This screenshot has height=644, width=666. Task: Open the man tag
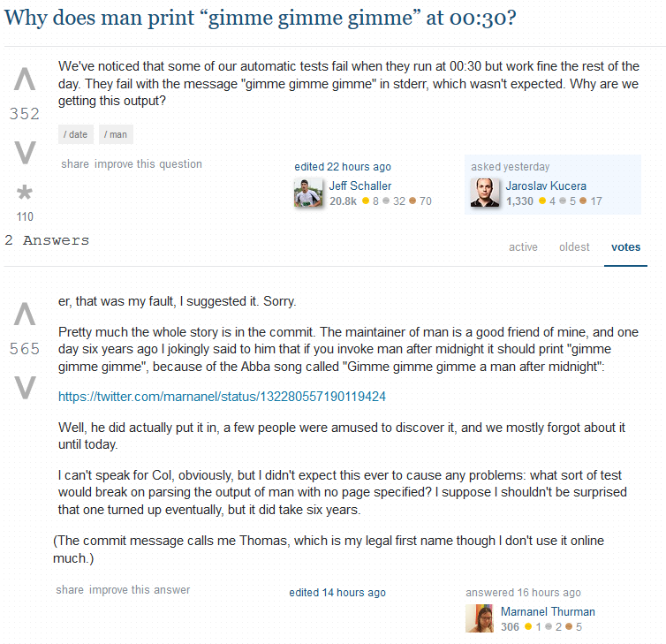pyautogui.click(x=116, y=134)
